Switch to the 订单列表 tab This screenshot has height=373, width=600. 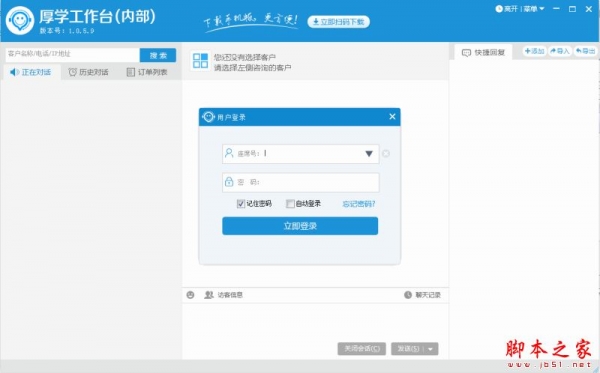(x=147, y=72)
